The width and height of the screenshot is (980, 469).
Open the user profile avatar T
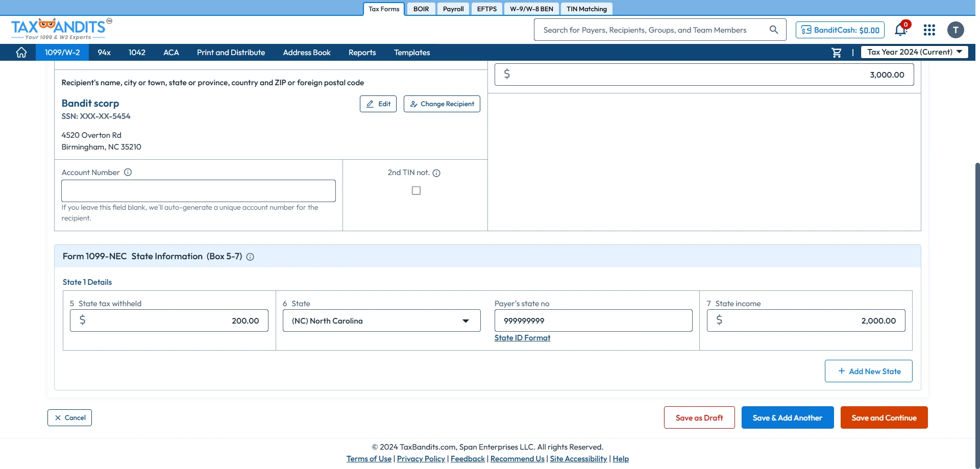click(x=956, y=30)
